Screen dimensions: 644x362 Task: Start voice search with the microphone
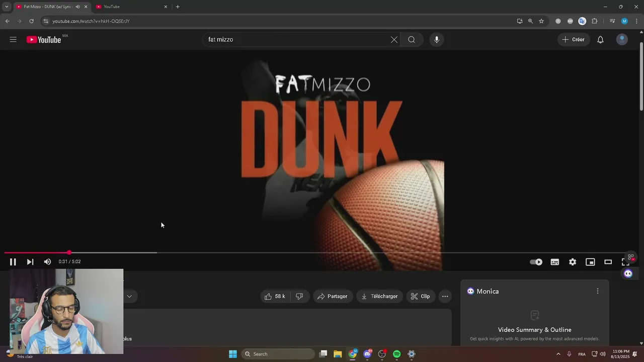tap(436, 40)
